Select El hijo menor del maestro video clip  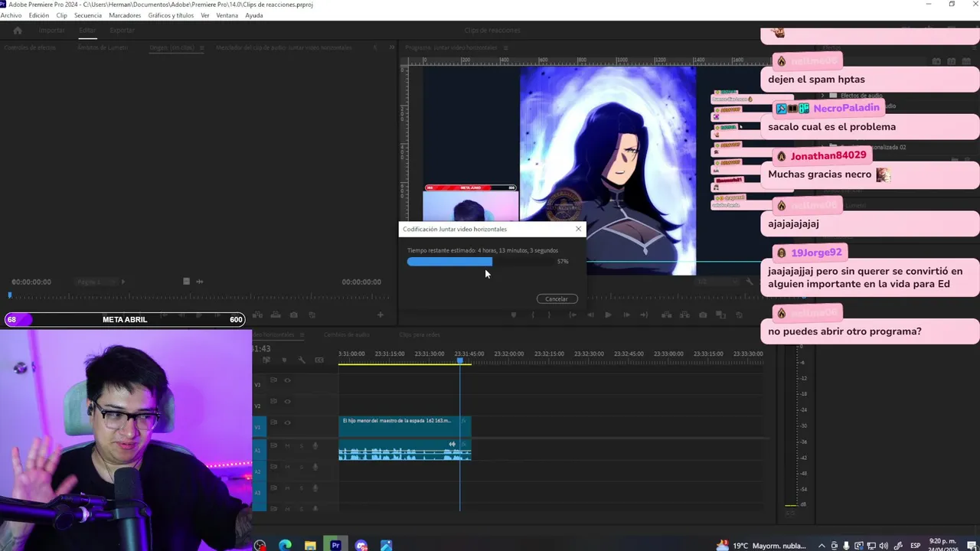pyautogui.click(x=405, y=426)
